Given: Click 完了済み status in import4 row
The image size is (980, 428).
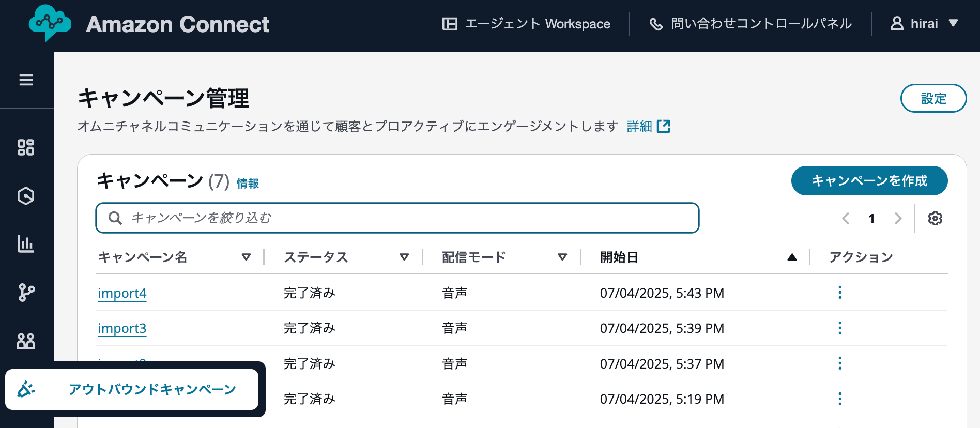Looking at the screenshot, I should coord(309,293).
